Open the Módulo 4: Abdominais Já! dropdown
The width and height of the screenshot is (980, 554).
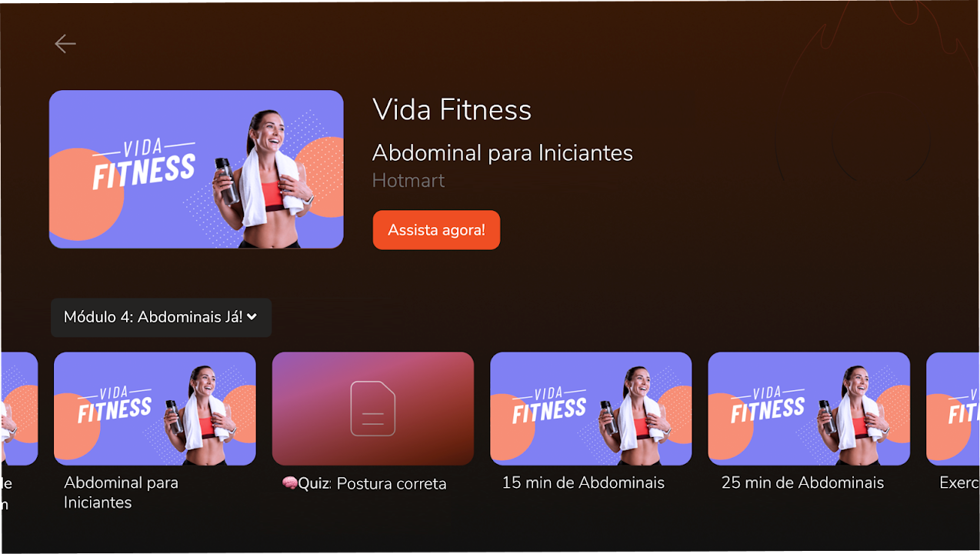[x=161, y=317]
